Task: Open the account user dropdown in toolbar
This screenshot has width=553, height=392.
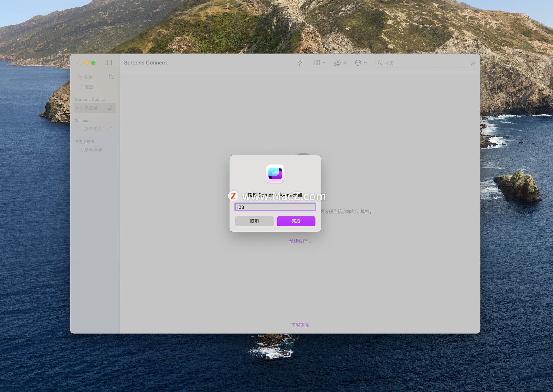Action: [340, 62]
